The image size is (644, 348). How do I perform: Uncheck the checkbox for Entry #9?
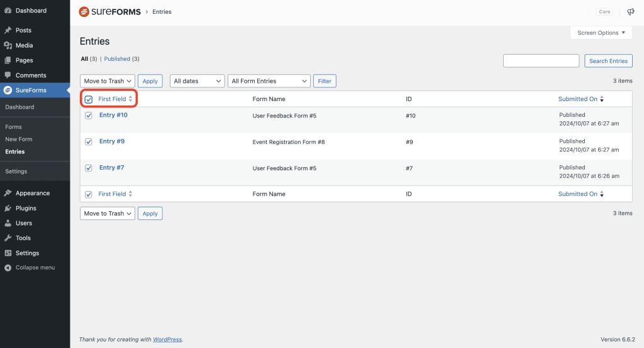88,142
